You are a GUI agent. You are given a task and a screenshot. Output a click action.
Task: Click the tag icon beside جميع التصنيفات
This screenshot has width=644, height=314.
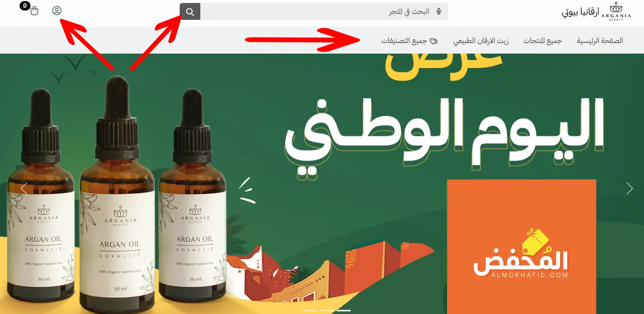[x=434, y=41]
